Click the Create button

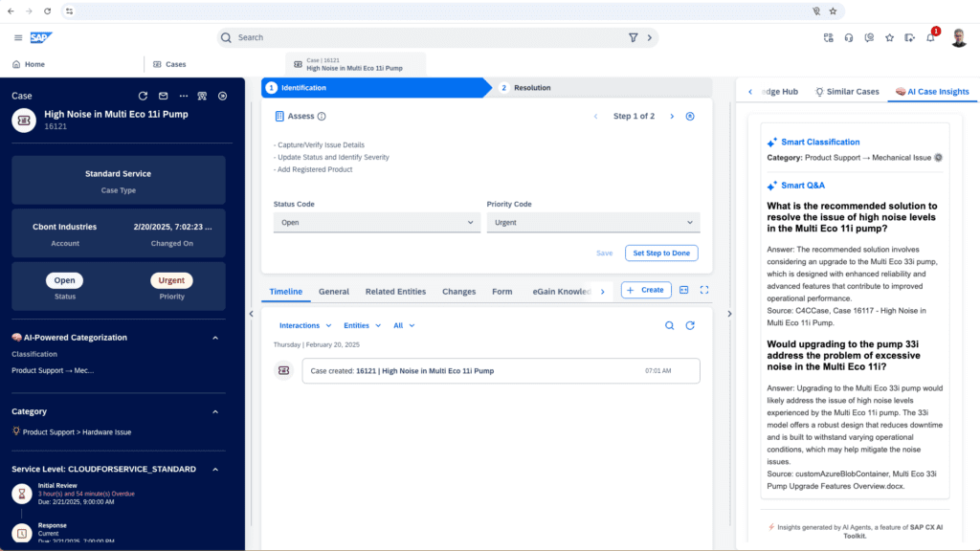click(645, 290)
